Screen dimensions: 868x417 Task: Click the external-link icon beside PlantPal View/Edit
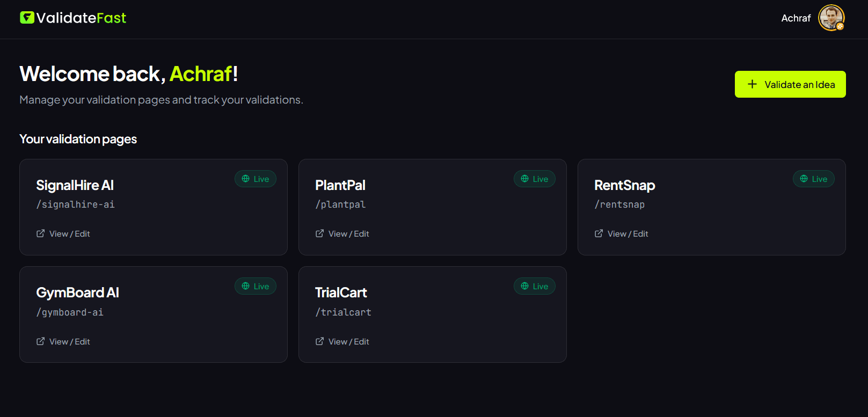pyautogui.click(x=319, y=233)
